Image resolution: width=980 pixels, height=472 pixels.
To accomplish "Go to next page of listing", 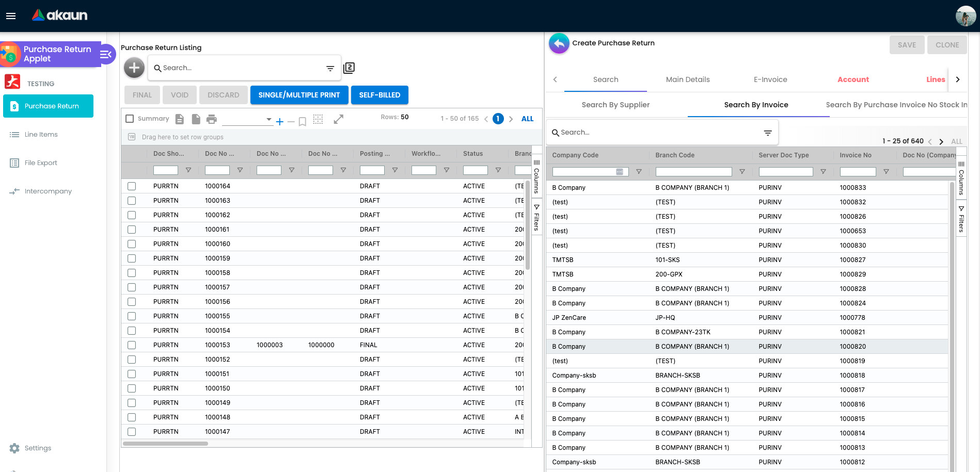I will tap(511, 119).
